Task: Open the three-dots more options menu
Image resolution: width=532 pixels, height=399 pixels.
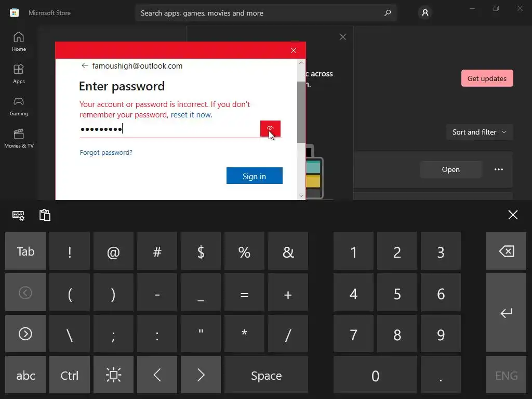Action: click(498, 169)
